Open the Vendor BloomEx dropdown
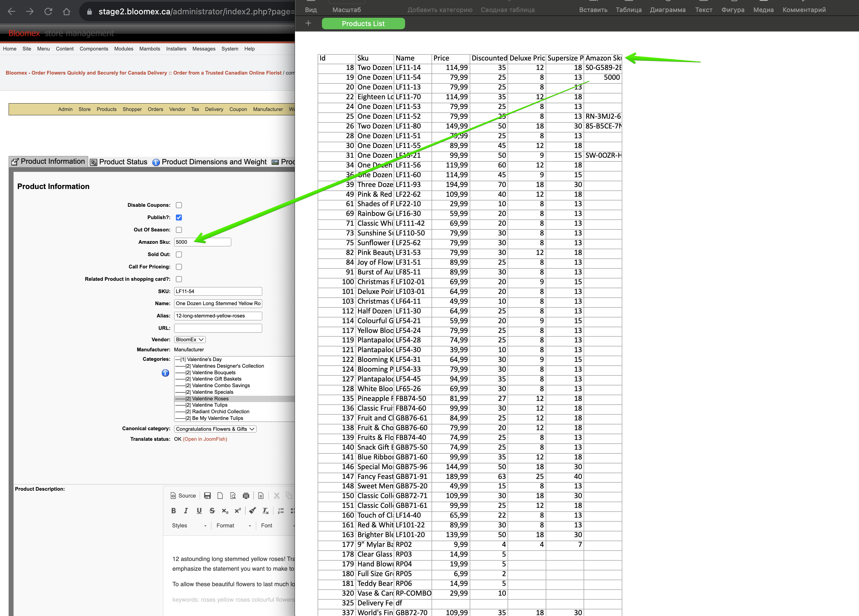 pyautogui.click(x=190, y=340)
